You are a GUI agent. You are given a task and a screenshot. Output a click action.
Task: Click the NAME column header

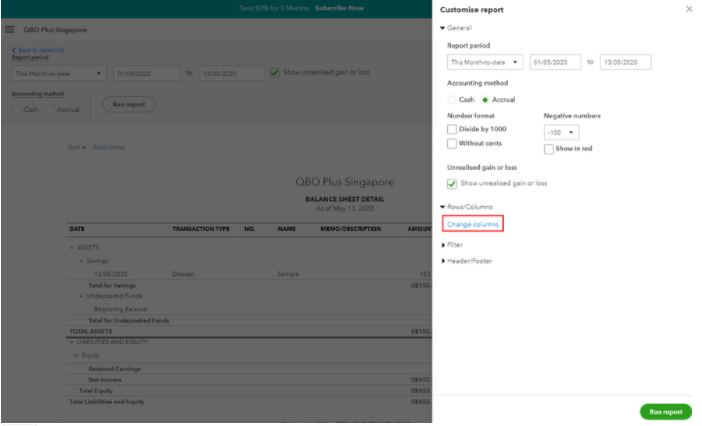tap(287, 229)
